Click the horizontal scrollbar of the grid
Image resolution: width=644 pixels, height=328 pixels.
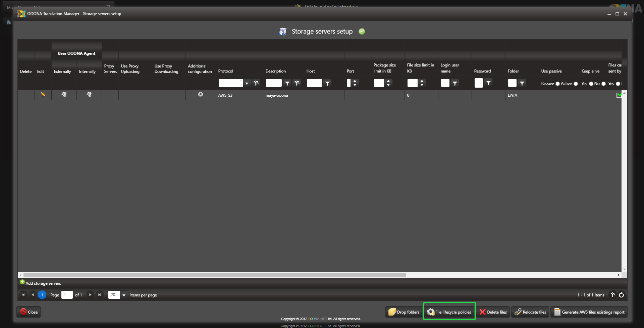[215, 275]
